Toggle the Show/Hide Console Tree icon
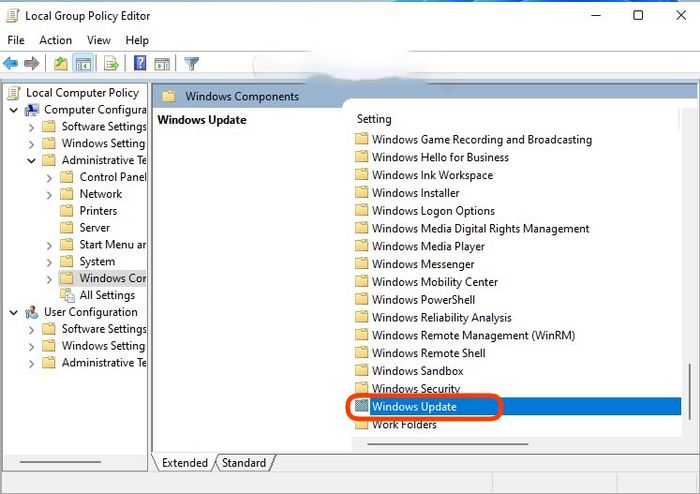 83,63
